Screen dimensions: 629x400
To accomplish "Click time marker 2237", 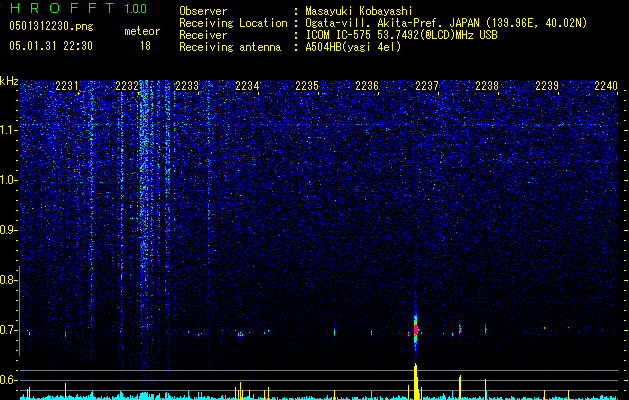I will tap(427, 86).
